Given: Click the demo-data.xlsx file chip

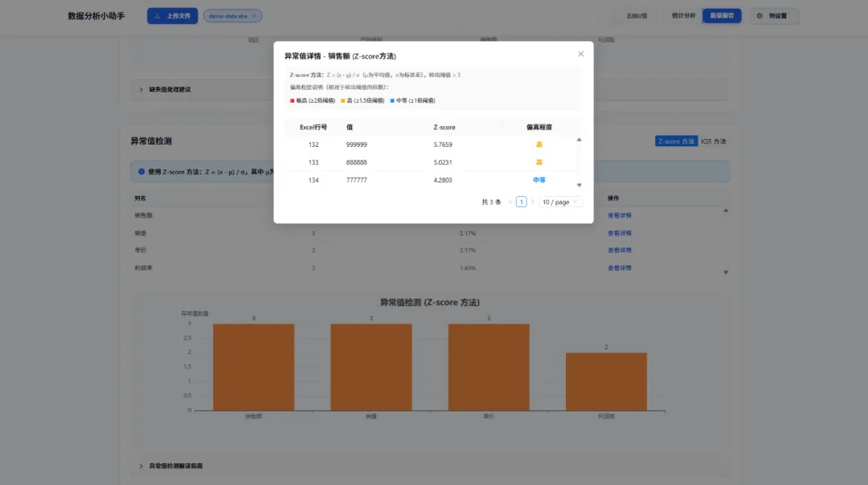Looking at the screenshot, I should [x=232, y=16].
